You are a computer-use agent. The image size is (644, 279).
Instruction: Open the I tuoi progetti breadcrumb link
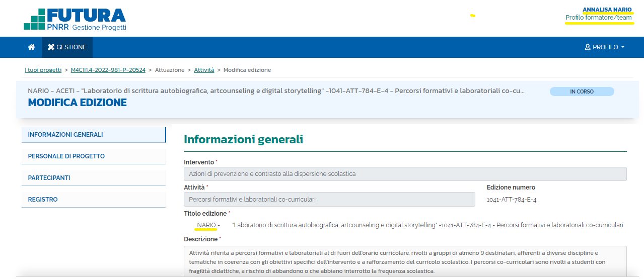(x=43, y=70)
